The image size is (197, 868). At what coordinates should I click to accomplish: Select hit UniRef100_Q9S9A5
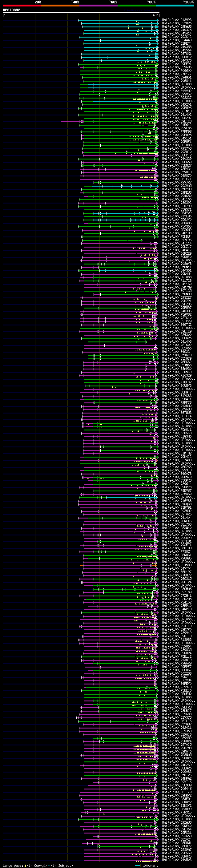177,186
